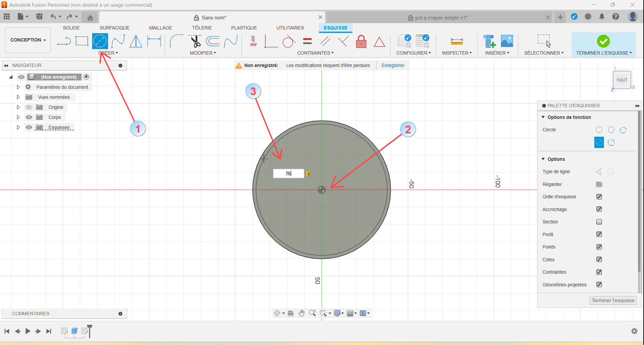
Task: Toggle Points checkbox
Action: click(599, 247)
